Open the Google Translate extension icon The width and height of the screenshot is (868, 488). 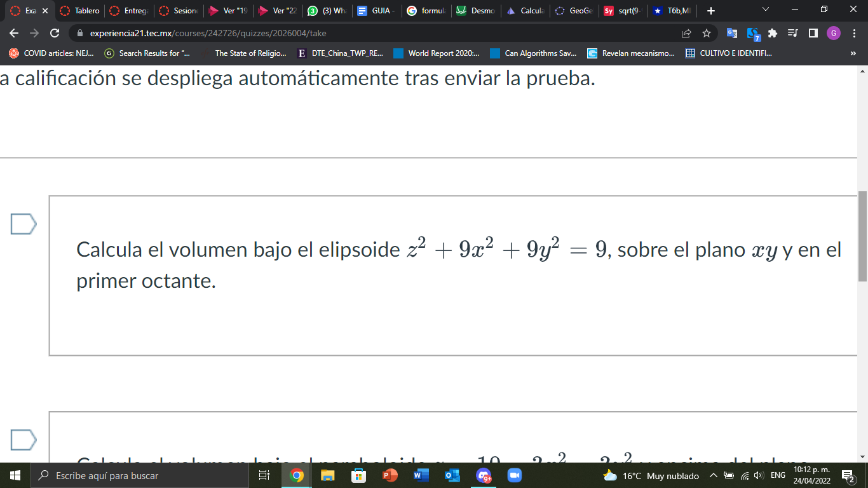click(732, 32)
